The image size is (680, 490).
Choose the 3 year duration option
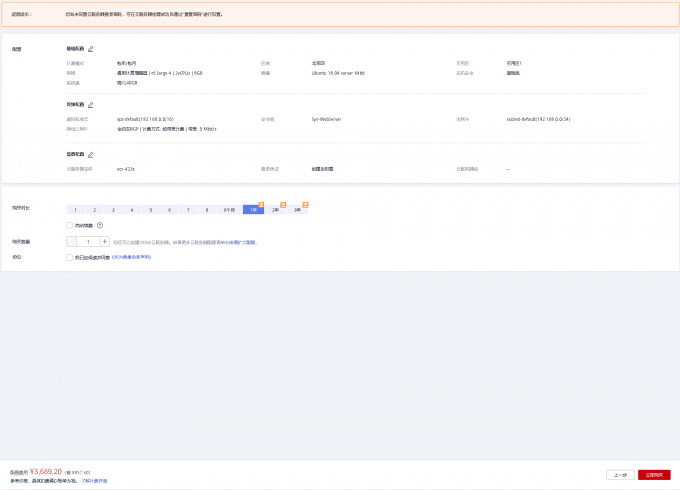(x=297, y=210)
